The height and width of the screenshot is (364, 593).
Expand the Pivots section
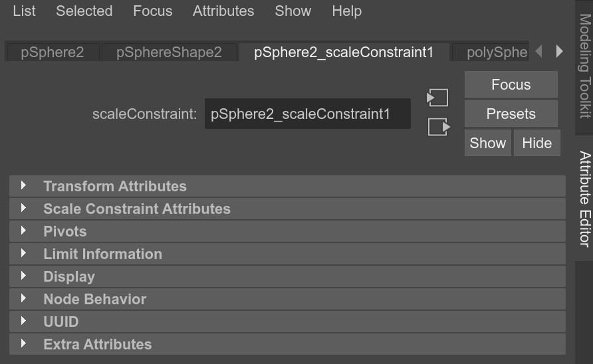(x=287, y=231)
